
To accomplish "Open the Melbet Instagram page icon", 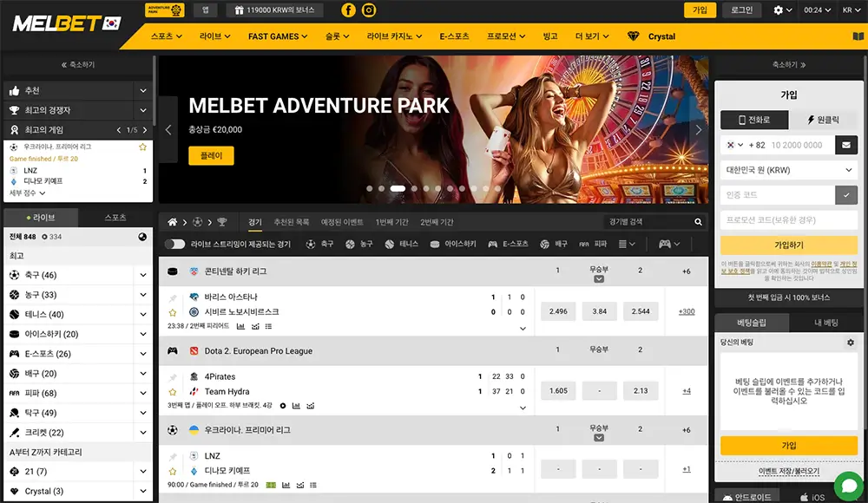I will (369, 10).
